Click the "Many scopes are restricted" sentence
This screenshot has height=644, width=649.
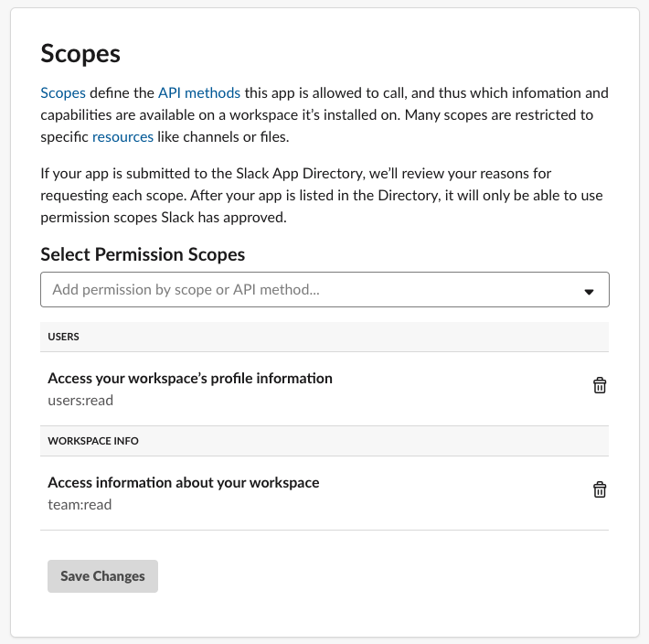pos(498,115)
